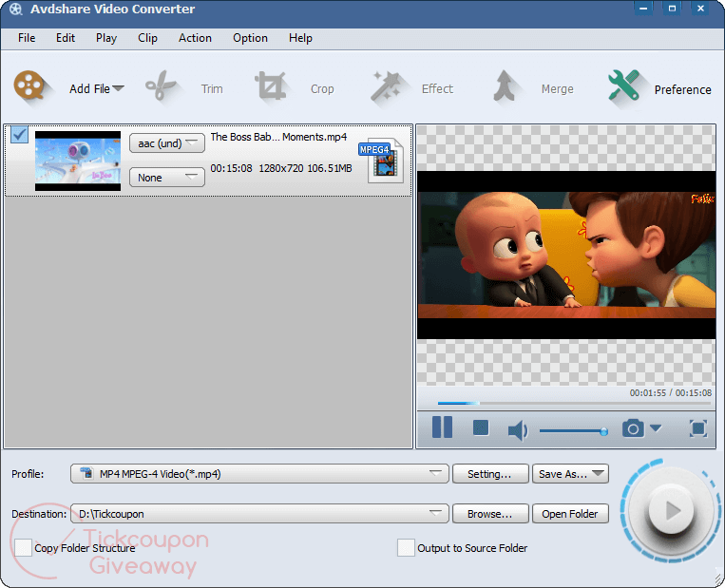Open the Destination D:\Tickcoupon dropdown
Viewport: 725px width, 588px height.
coord(259,514)
